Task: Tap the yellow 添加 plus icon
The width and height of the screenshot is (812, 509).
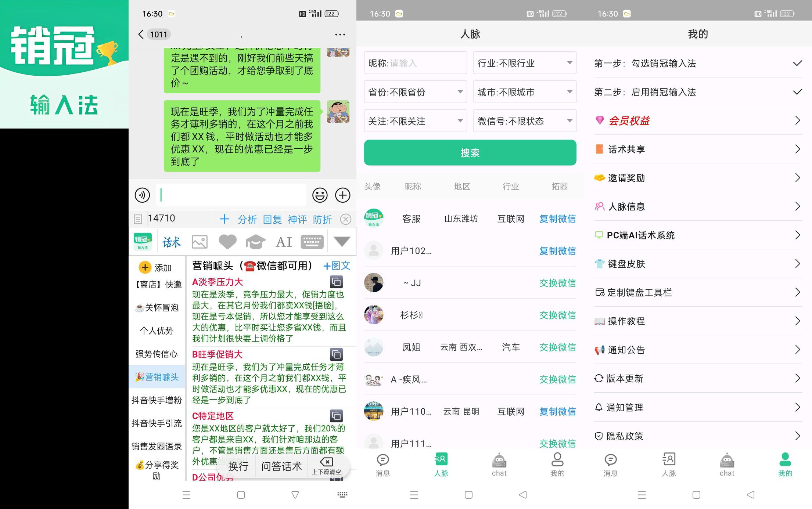Action: point(145,267)
